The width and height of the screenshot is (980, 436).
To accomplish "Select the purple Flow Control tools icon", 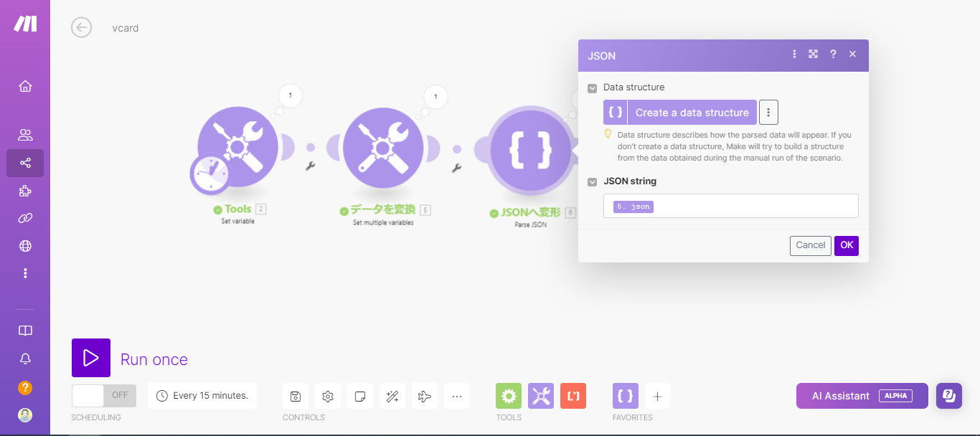I will [x=540, y=395].
